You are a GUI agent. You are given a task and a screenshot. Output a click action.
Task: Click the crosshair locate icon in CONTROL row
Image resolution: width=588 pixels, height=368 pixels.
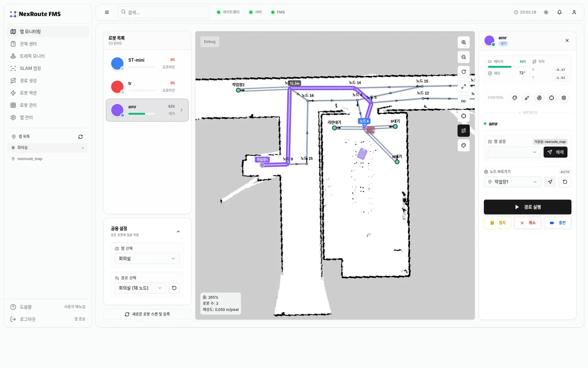click(552, 98)
